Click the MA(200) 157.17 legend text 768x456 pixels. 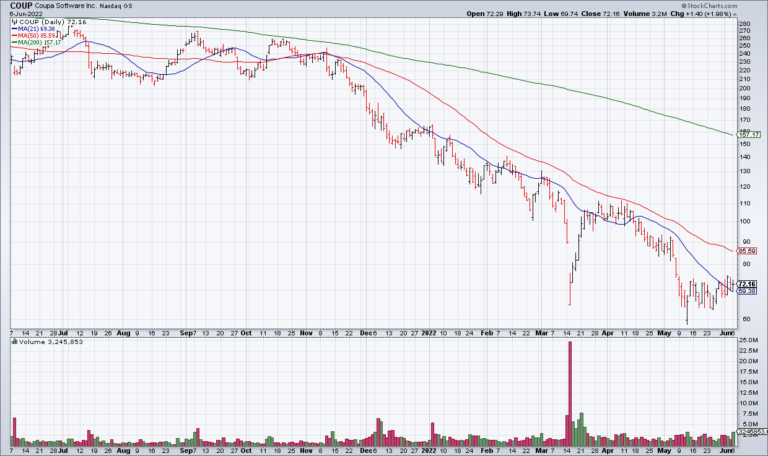click(x=40, y=43)
